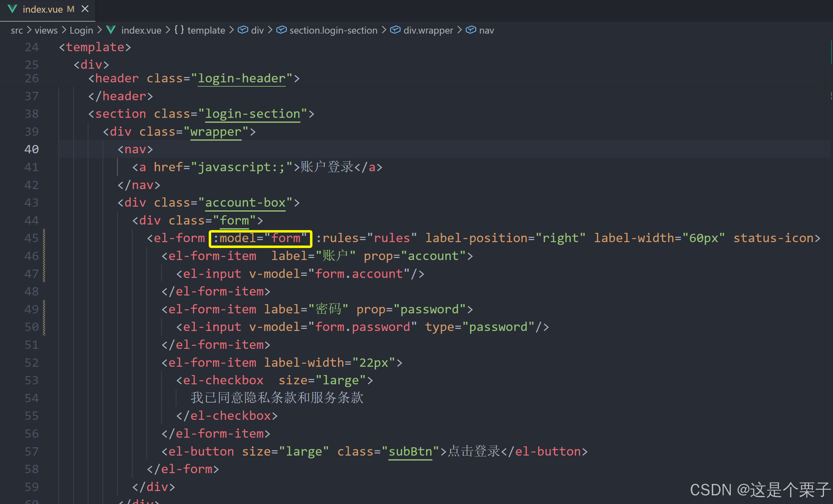Click cube icon beside div.wrapper breadcrumb
This screenshot has width=833, height=504.
395,30
